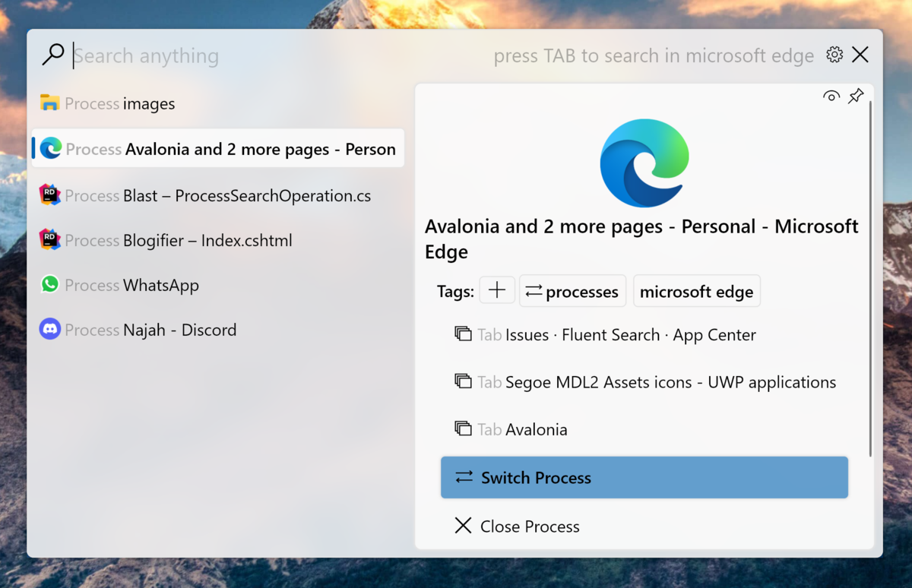Select Avalonia and 2 more pages result

click(217, 148)
